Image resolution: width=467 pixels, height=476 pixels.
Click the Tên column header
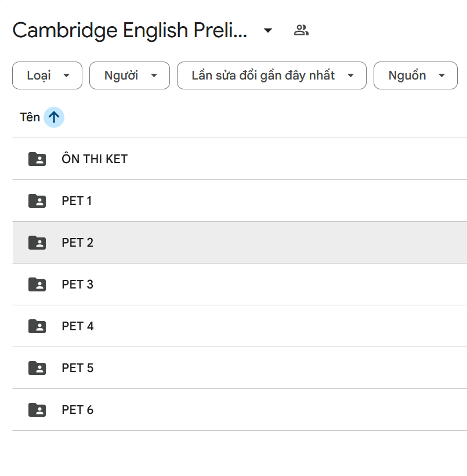click(x=30, y=117)
